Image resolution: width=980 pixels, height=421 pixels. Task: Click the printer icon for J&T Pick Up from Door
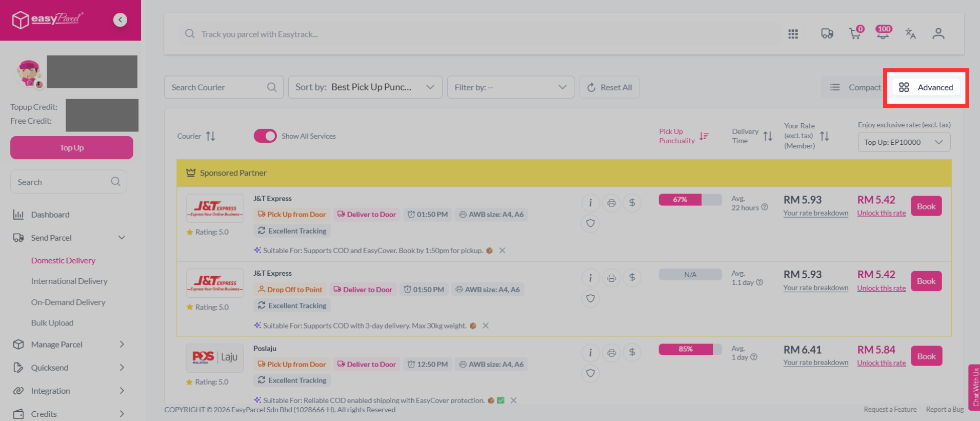coord(611,203)
